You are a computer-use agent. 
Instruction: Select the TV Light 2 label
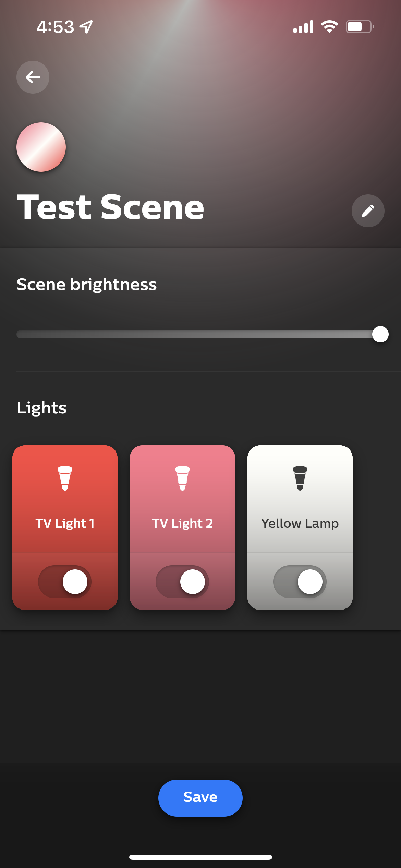[182, 523]
